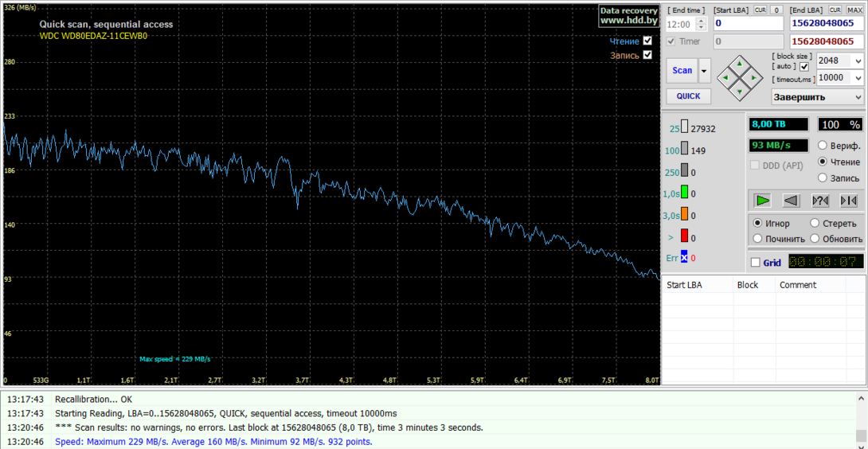Click the down arrow on the navigation diamond
The height and width of the screenshot is (449, 868).
point(740,92)
